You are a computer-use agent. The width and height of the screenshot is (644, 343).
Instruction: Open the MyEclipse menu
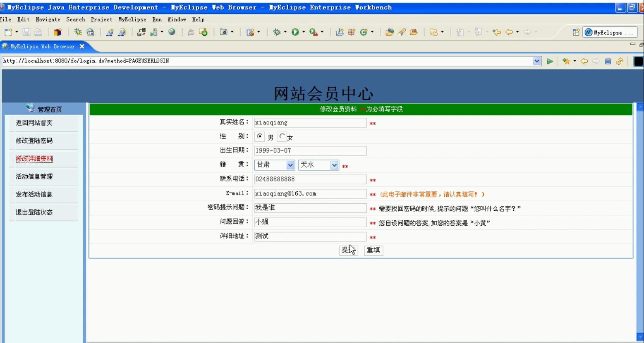(132, 19)
